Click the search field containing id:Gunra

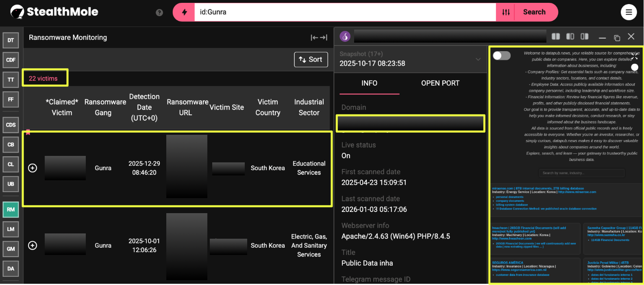(x=345, y=12)
